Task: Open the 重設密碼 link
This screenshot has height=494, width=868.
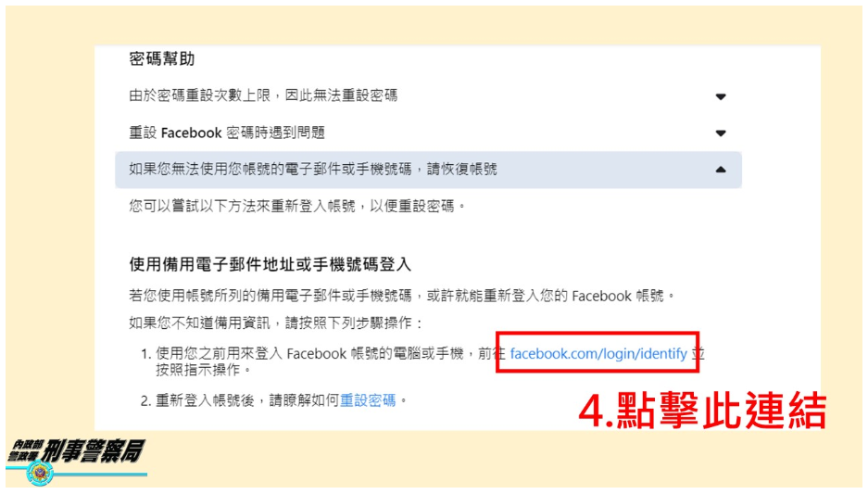Action: click(x=368, y=400)
